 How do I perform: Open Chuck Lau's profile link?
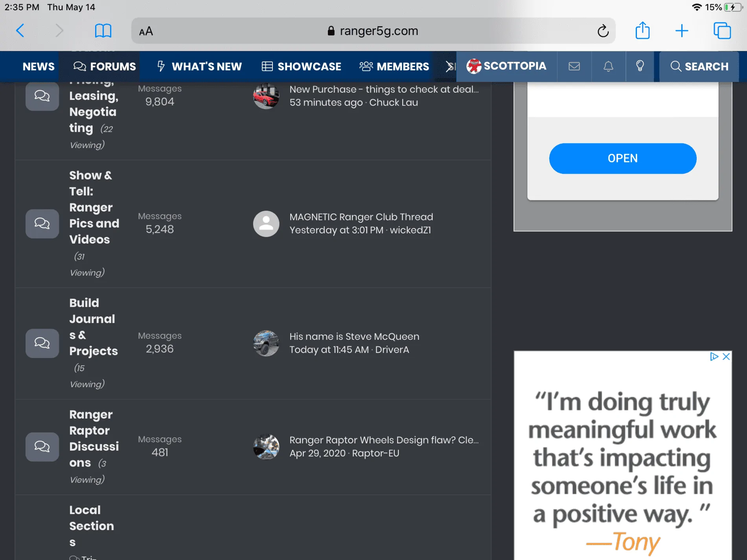coord(394,103)
